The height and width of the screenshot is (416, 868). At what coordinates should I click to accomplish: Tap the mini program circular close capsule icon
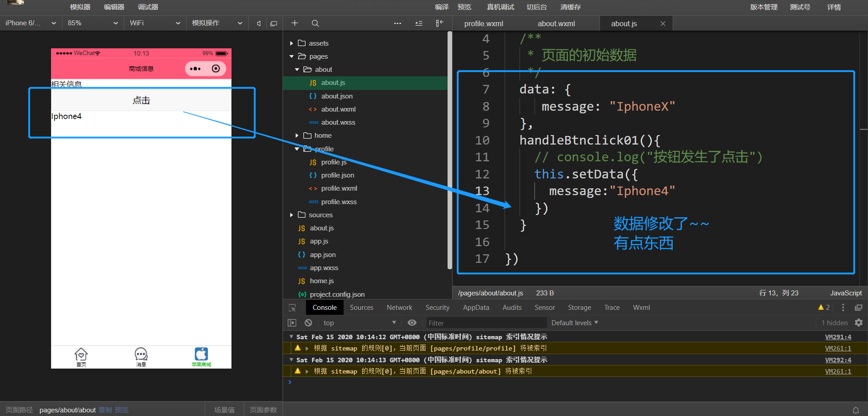pyautogui.click(x=216, y=69)
